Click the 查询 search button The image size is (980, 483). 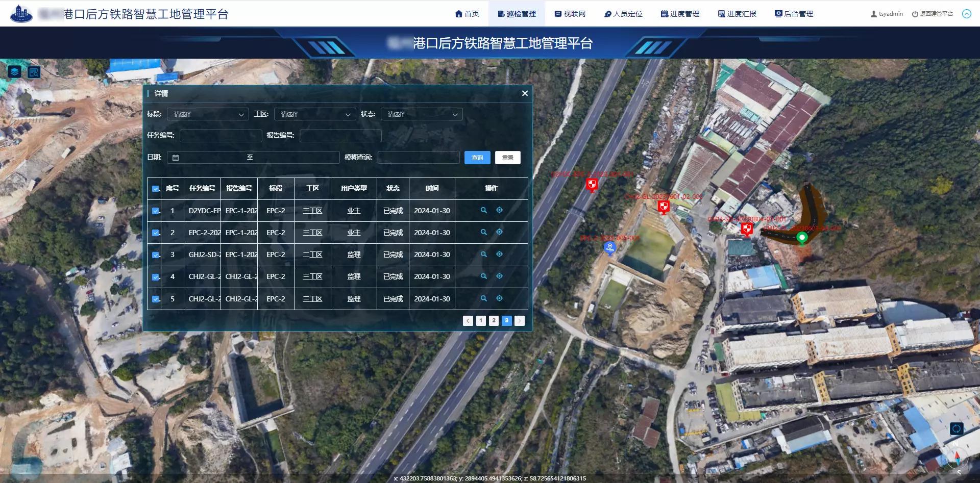[x=477, y=157]
